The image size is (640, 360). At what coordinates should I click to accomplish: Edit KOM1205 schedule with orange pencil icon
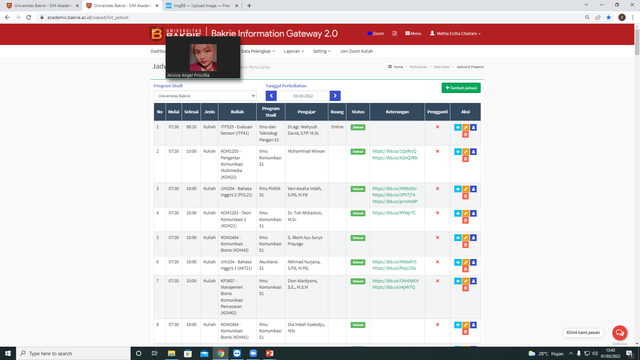pos(465,151)
